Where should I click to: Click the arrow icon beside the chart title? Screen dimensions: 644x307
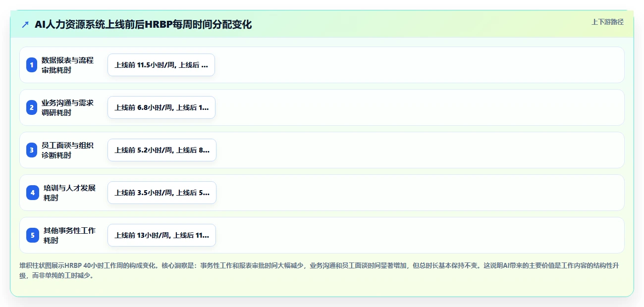25,25
